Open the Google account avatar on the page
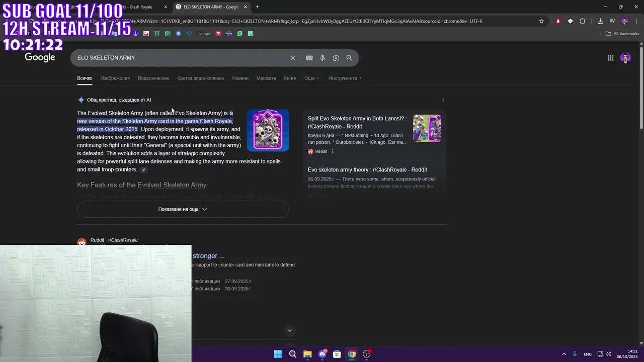 625,58
